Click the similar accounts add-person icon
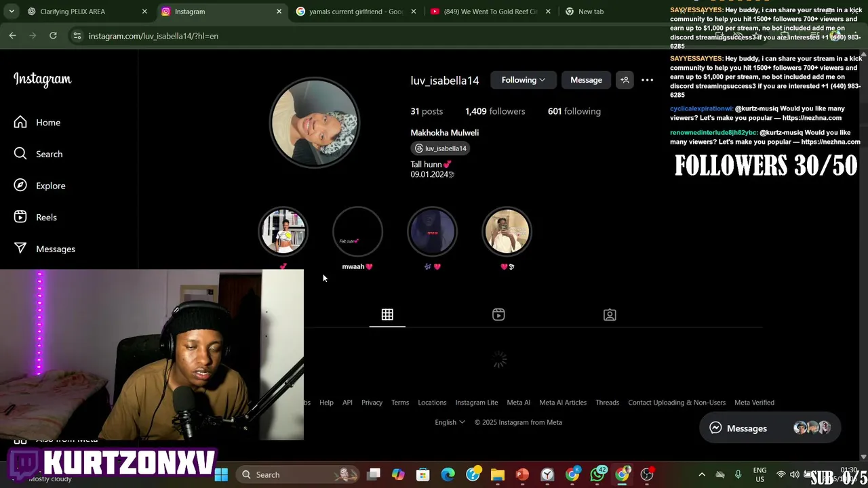This screenshot has width=868, height=488. [x=625, y=80]
